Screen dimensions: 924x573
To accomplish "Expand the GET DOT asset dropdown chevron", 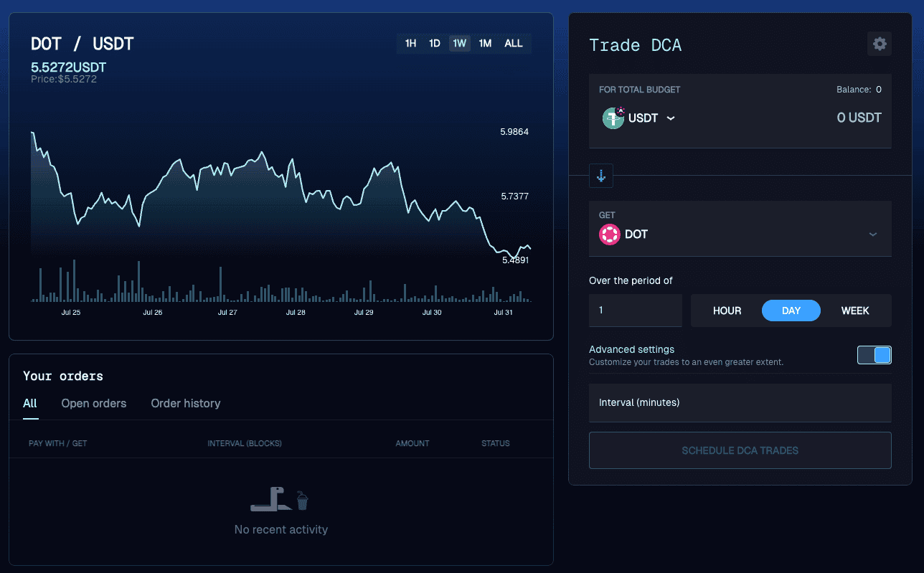I will pos(873,235).
